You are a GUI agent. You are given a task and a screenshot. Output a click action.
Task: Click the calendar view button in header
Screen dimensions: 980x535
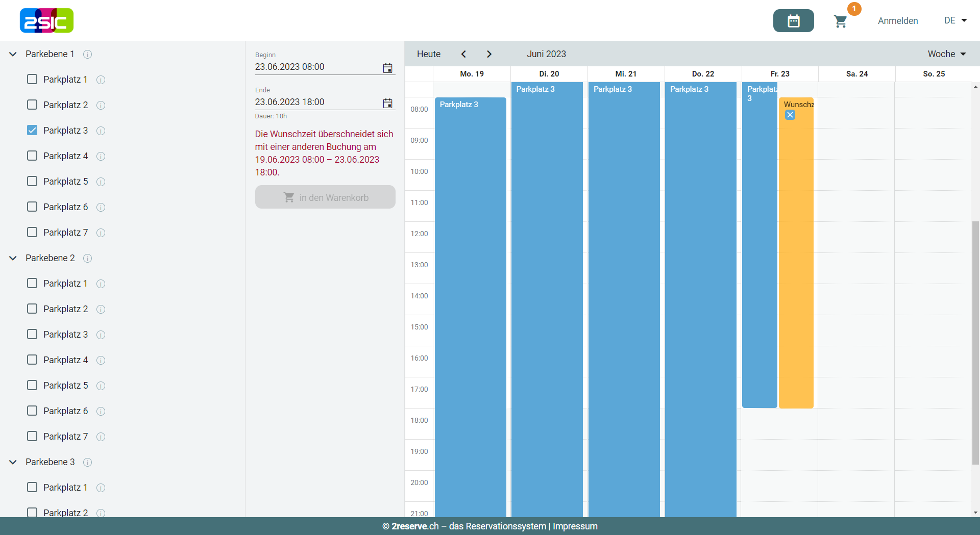793,21
